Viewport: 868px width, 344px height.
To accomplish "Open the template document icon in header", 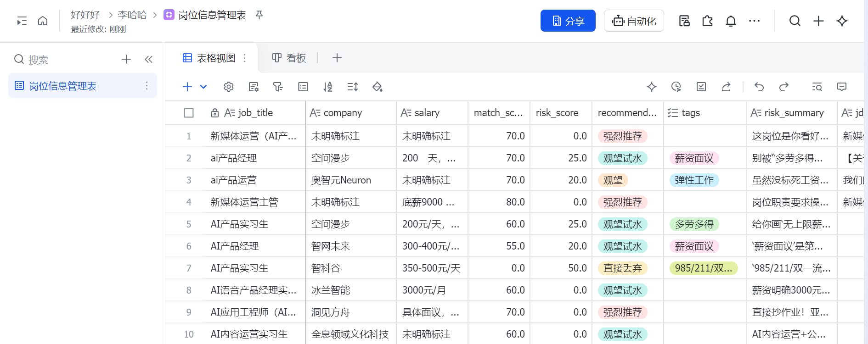I will pos(684,21).
